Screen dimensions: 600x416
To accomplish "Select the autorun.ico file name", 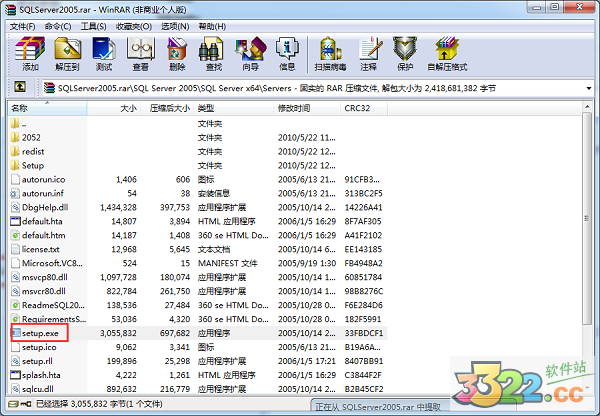I will coord(43,179).
